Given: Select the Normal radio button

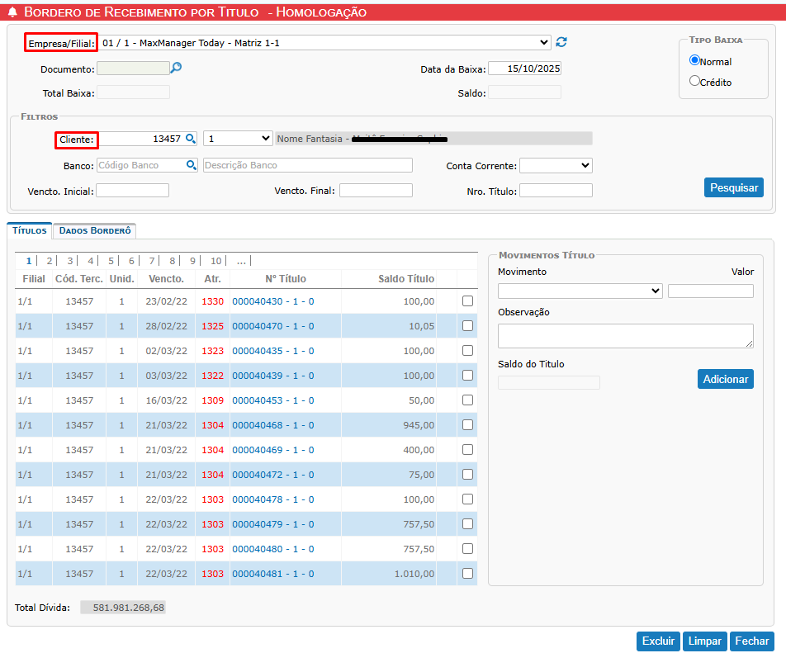Looking at the screenshot, I should click(x=694, y=60).
